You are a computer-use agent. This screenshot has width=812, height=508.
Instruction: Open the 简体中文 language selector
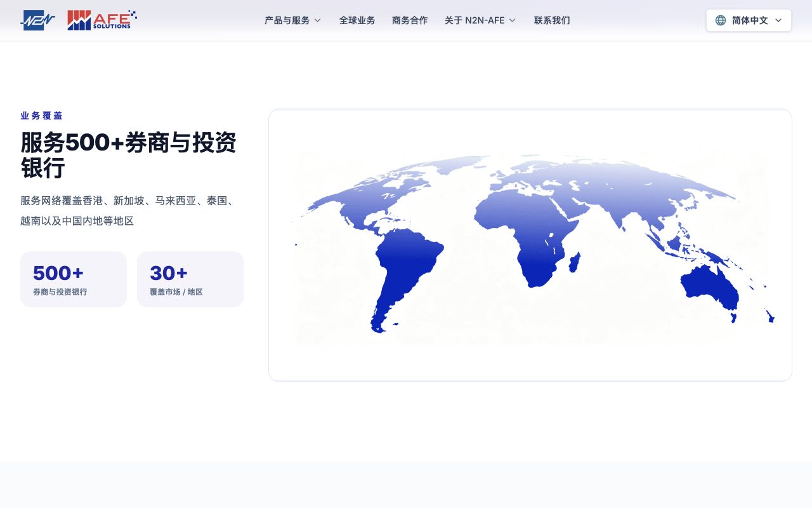tap(749, 20)
